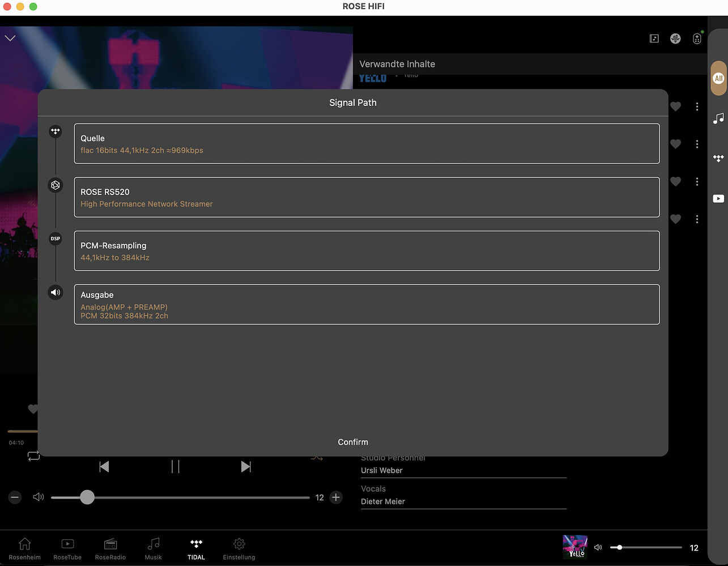Click the 44,1kHz to 384kHz text

[x=115, y=257]
